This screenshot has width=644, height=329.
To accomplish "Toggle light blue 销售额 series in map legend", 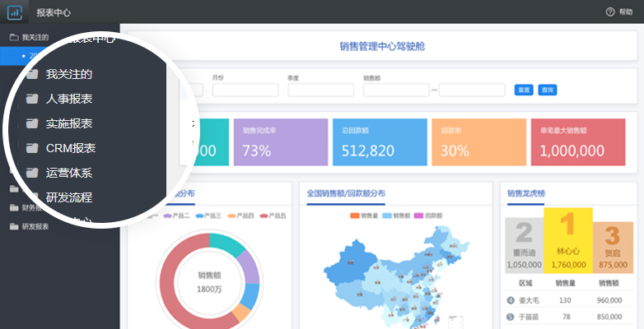I will [x=396, y=215].
